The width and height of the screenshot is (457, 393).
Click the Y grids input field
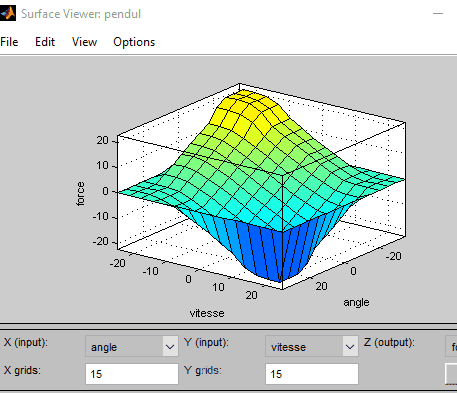[312, 374]
